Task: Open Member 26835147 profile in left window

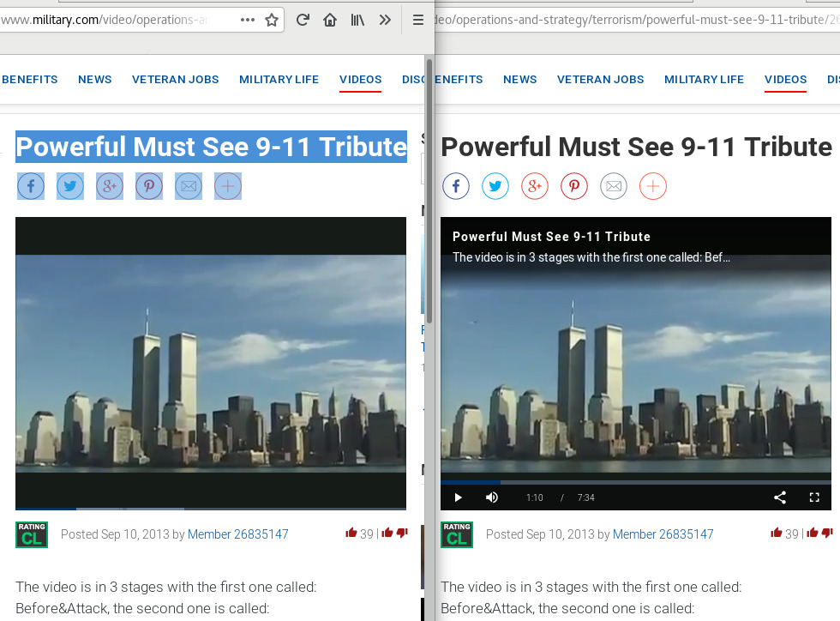Action: [238, 534]
